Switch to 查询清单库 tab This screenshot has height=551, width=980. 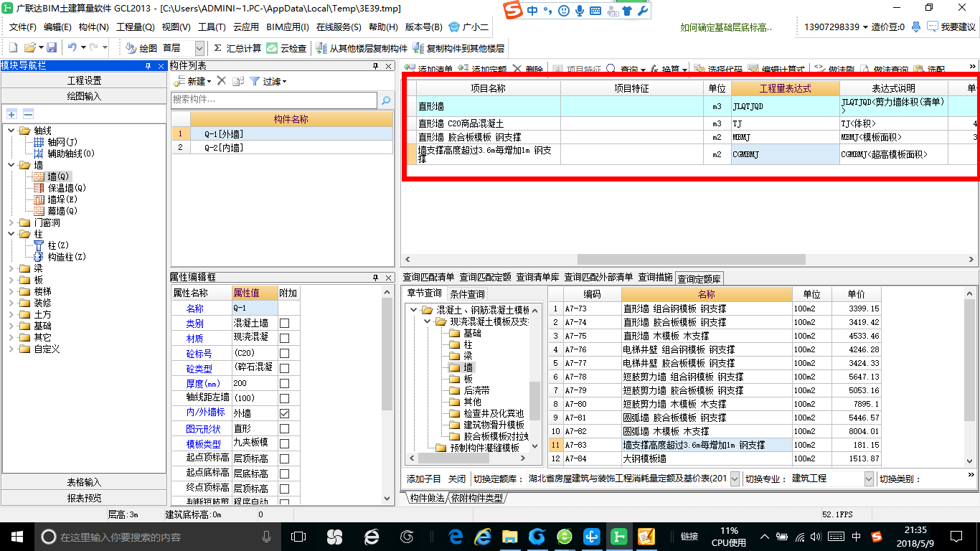537,277
